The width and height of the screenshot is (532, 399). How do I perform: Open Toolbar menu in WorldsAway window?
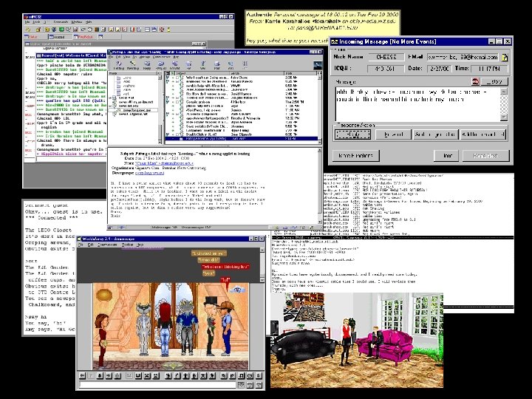pyautogui.click(x=127, y=245)
